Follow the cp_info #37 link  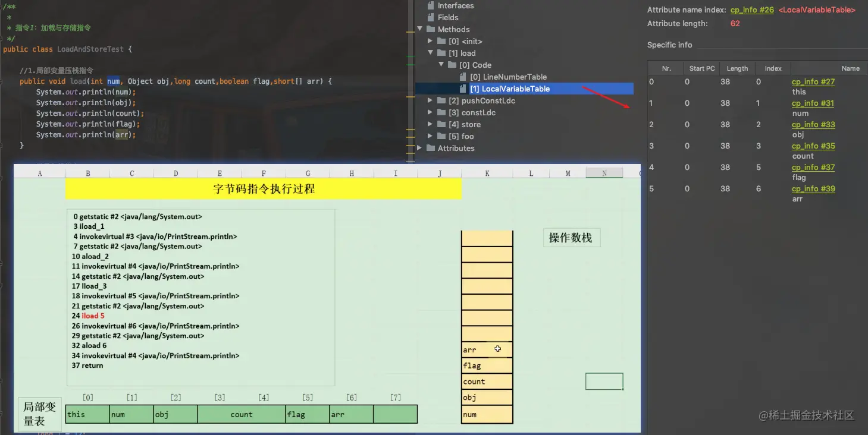pos(813,167)
